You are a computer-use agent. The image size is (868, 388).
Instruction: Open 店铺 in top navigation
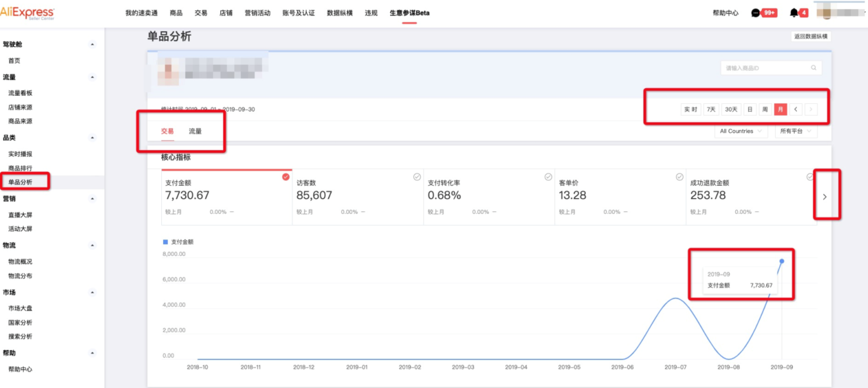[226, 13]
